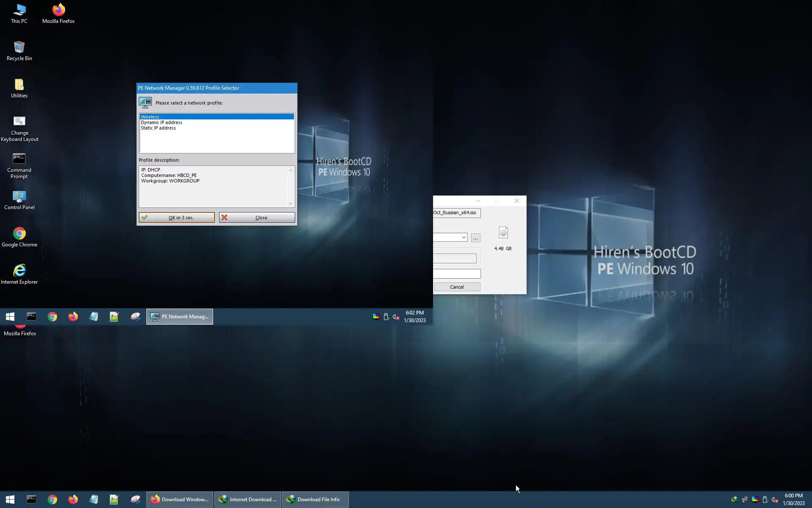812x508 pixels.
Task: Toggle the muted volume icon in bottom tray
Action: point(775,500)
